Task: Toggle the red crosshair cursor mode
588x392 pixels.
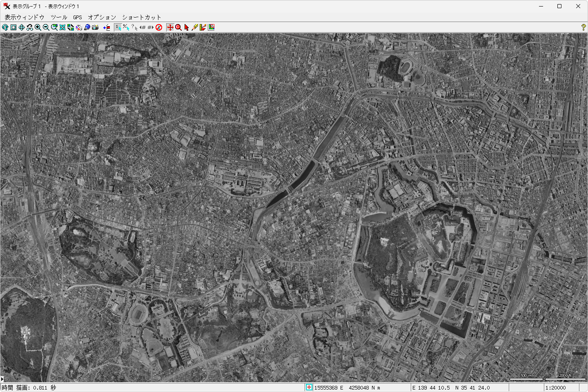Action: (170, 27)
